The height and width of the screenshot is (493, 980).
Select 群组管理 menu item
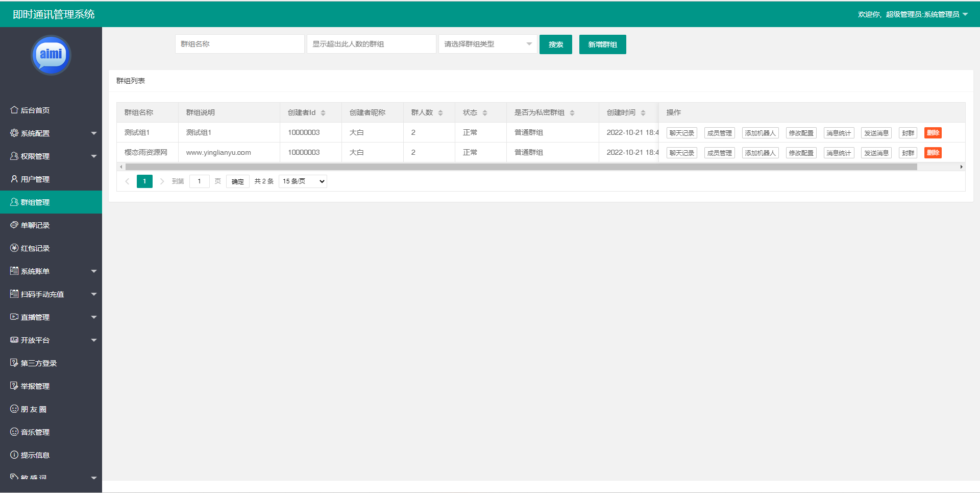click(51, 202)
